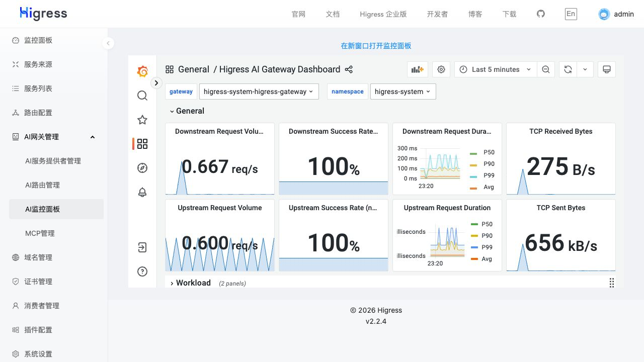Open the Last 5 minutes time picker
The height and width of the screenshot is (362, 644).
click(x=496, y=69)
